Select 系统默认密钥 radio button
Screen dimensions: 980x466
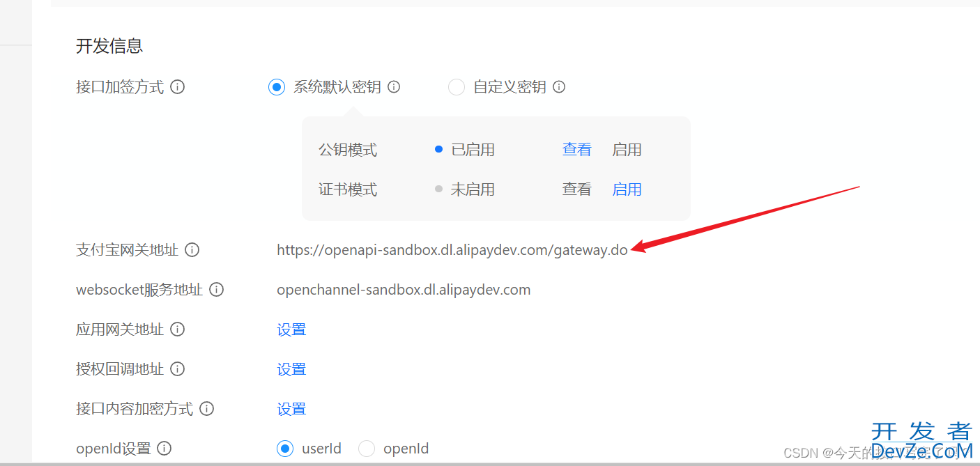(277, 87)
